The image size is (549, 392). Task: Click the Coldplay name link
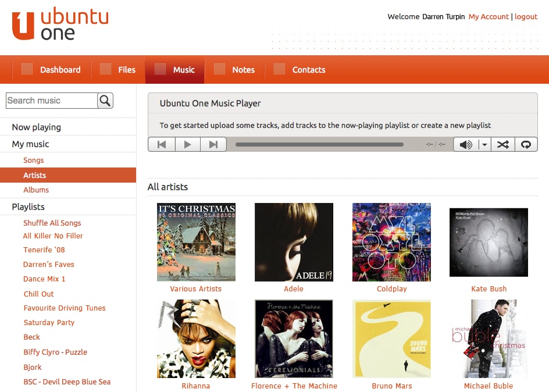(x=392, y=288)
